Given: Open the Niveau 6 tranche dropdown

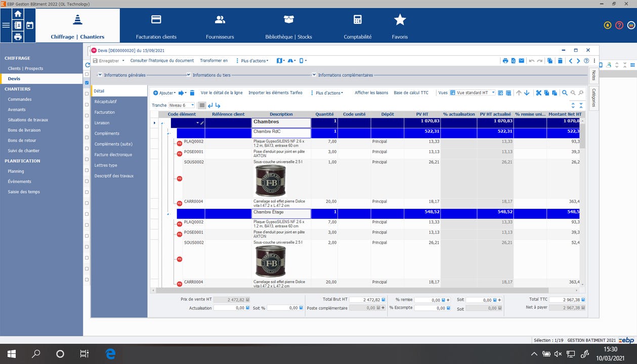Looking at the screenshot, I should pos(194,105).
